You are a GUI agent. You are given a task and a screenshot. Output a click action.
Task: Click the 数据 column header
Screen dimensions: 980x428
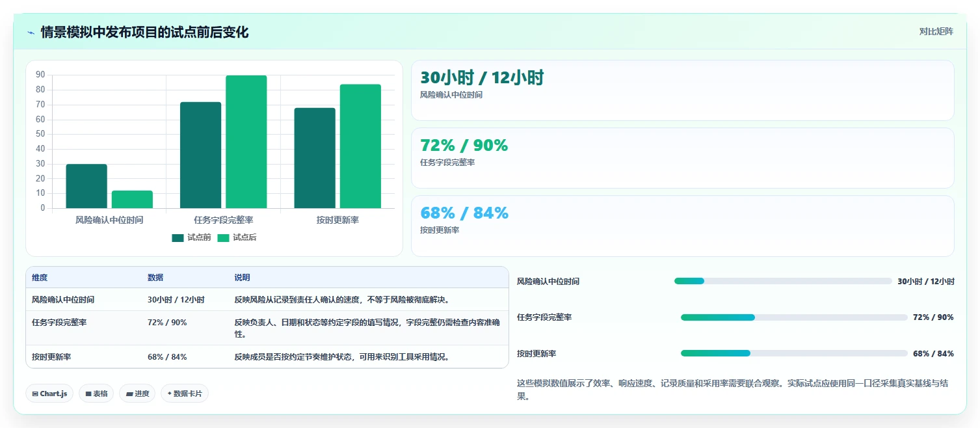pyautogui.click(x=155, y=278)
